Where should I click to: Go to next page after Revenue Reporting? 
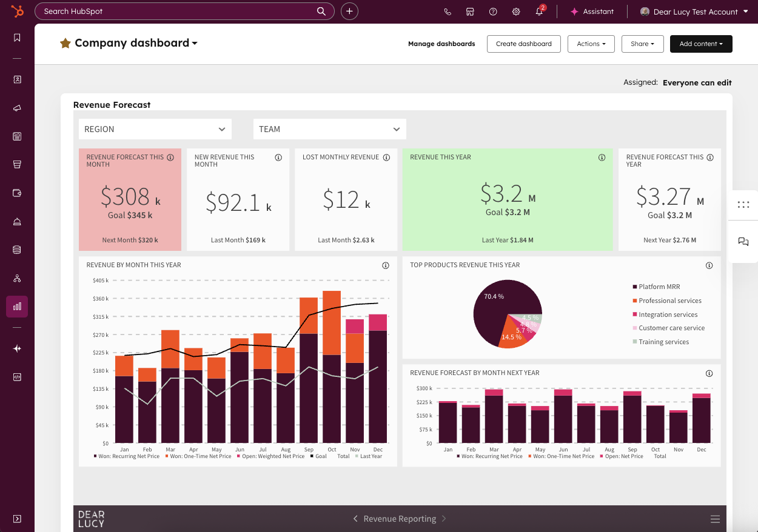tap(444, 519)
